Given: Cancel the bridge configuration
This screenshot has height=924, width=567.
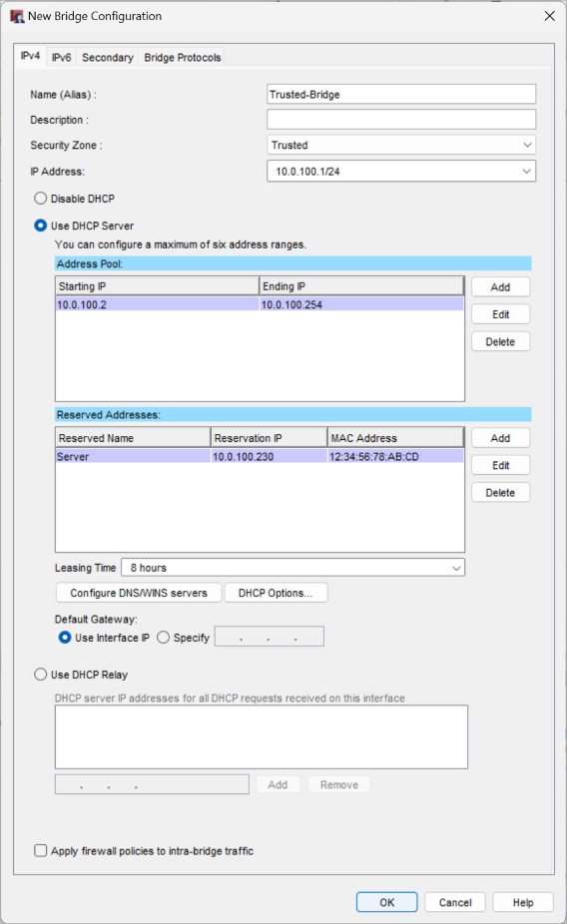Looking at the screenshot, I should [455, 902].
